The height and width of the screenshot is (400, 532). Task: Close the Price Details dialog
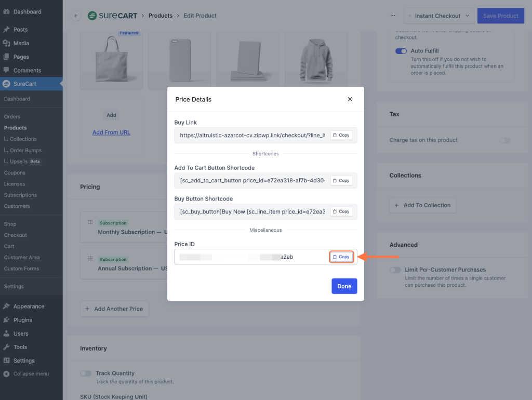tap(350, 99)
